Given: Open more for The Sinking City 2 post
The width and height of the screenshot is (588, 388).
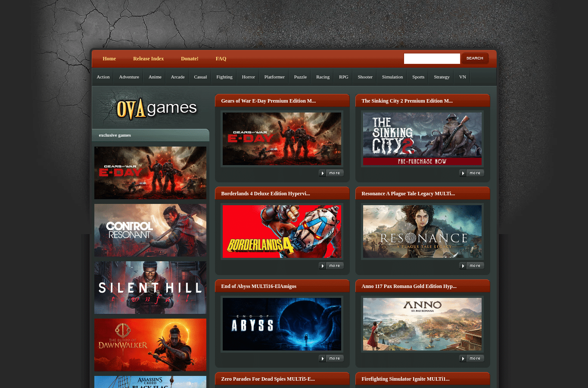Looking at the screenshot, I should pos(472,173).
